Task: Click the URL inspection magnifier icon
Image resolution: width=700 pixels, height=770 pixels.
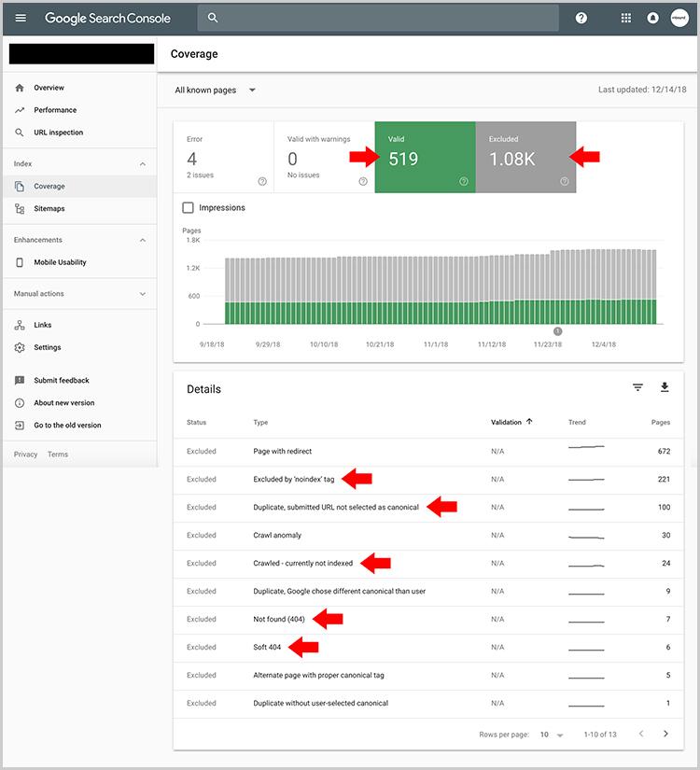Action: pyautogui.click(x=20, y=133)
